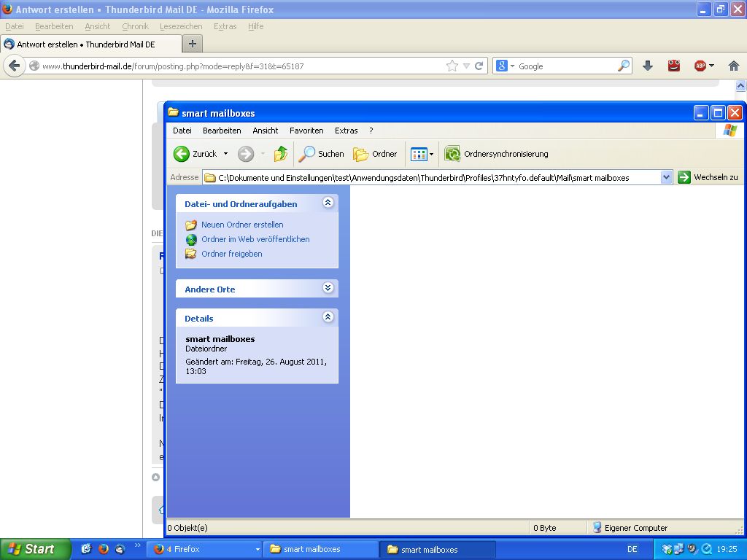This screenshot has height=560, width=747.
Task: Expand the quick launch chevron
Action: 138,545
